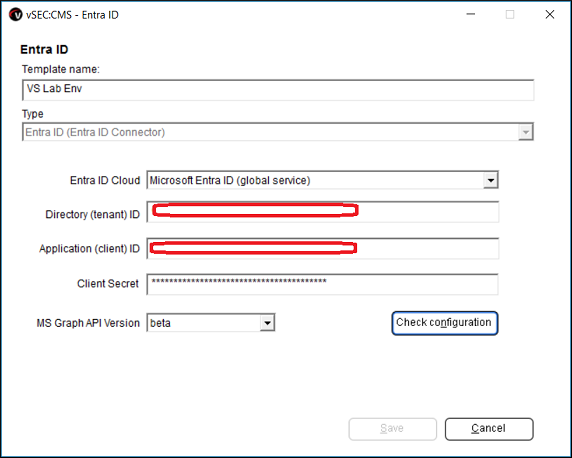Click the "Entra ID Cloud" label
The image size is (572, 458).
pyautogui.click(x=105, y=180)
